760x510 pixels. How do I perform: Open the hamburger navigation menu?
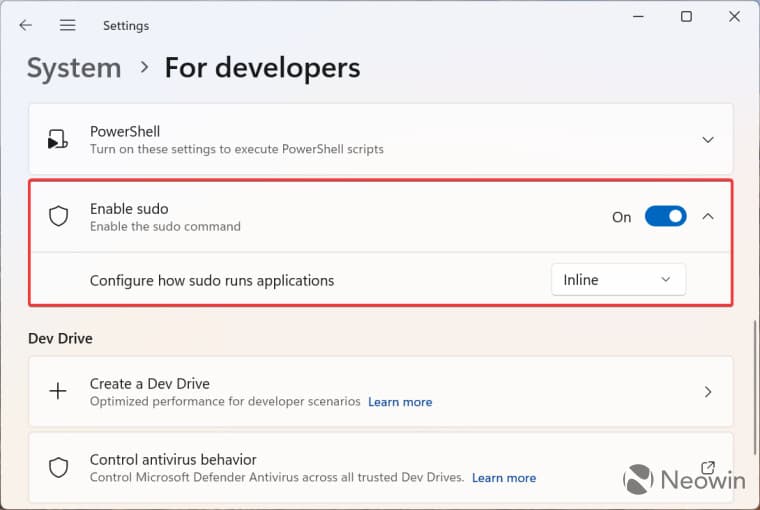pos(67,25)
